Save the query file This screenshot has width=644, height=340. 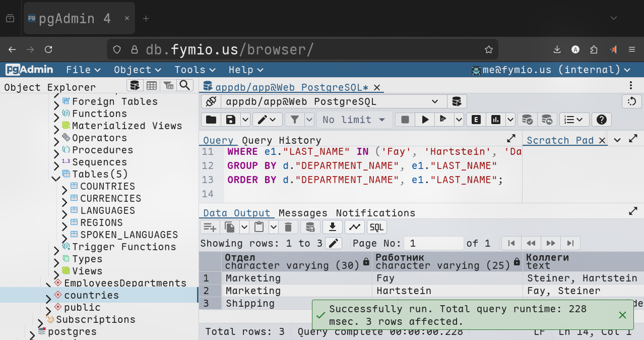pos(231,120)
